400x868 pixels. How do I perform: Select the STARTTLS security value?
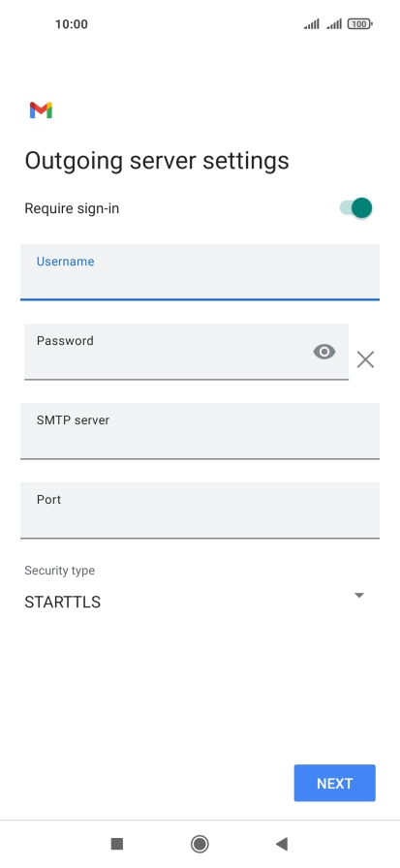63,603
